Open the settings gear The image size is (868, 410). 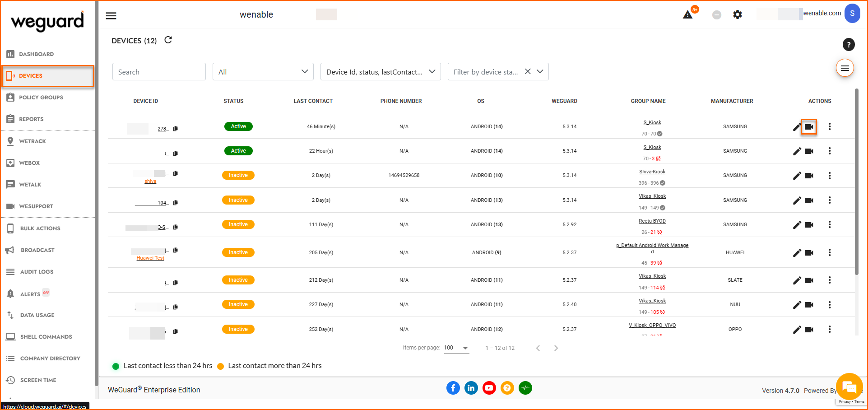[x=738, y=15]
